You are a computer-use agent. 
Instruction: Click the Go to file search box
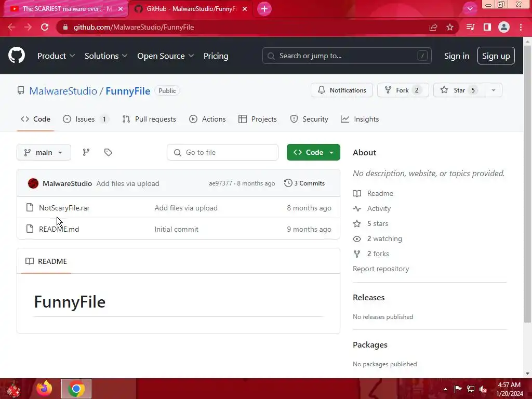coord(222,152)
